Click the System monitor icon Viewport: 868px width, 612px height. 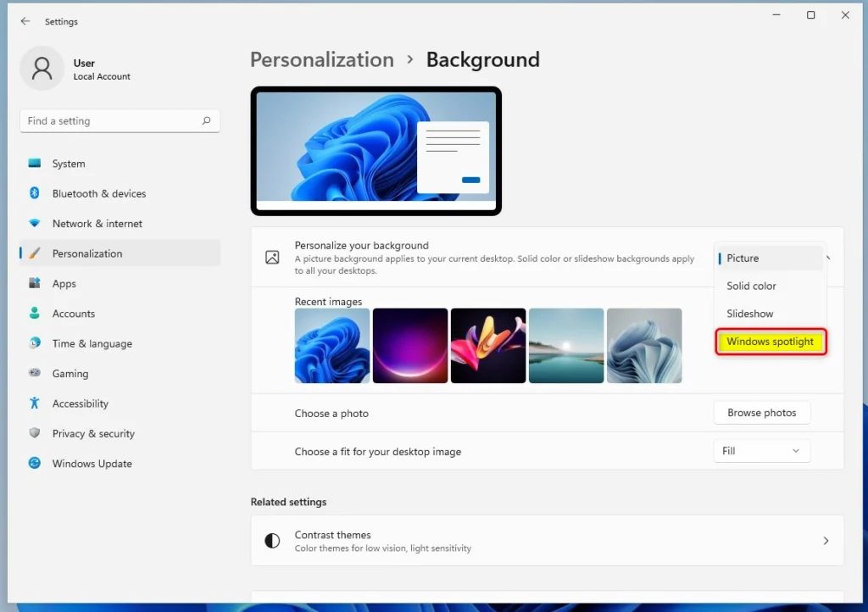34,164
